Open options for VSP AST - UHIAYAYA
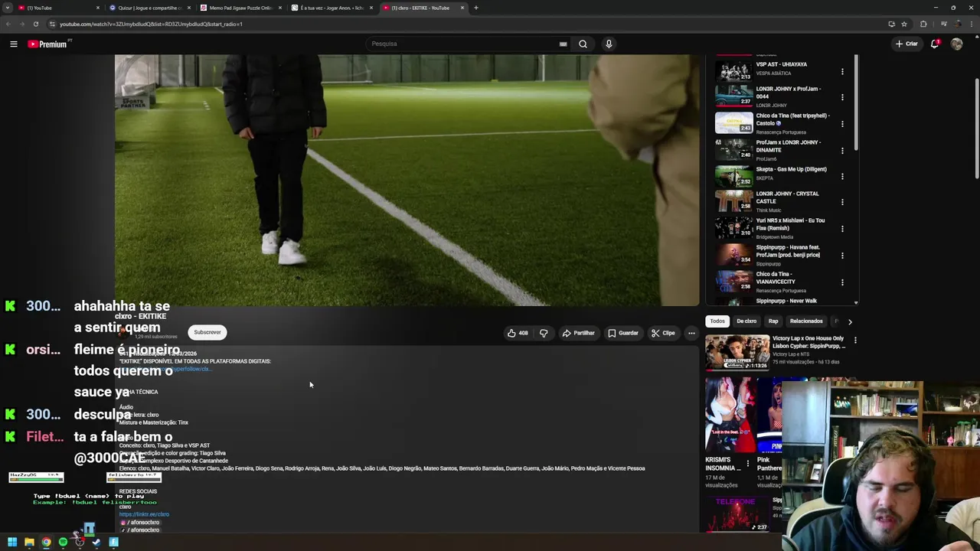The height and width of the screenshot is (551, 980). (842, 72)
